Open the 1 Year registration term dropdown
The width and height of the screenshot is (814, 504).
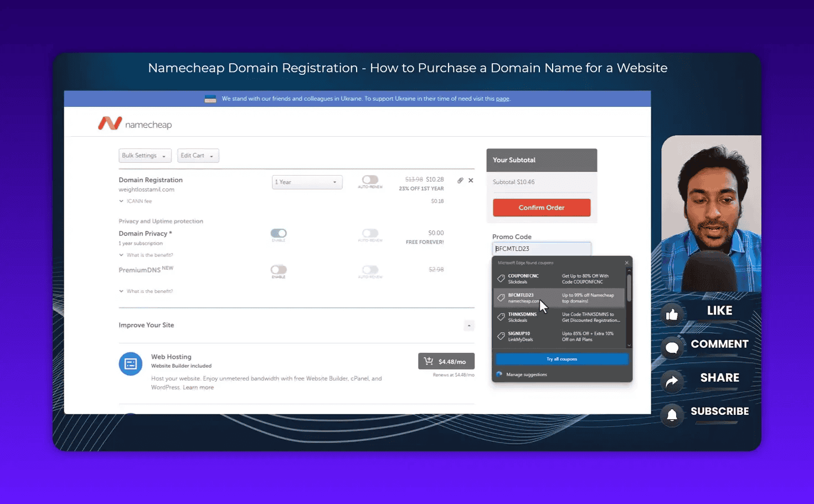pyautogui.click(x=307, y=182)
